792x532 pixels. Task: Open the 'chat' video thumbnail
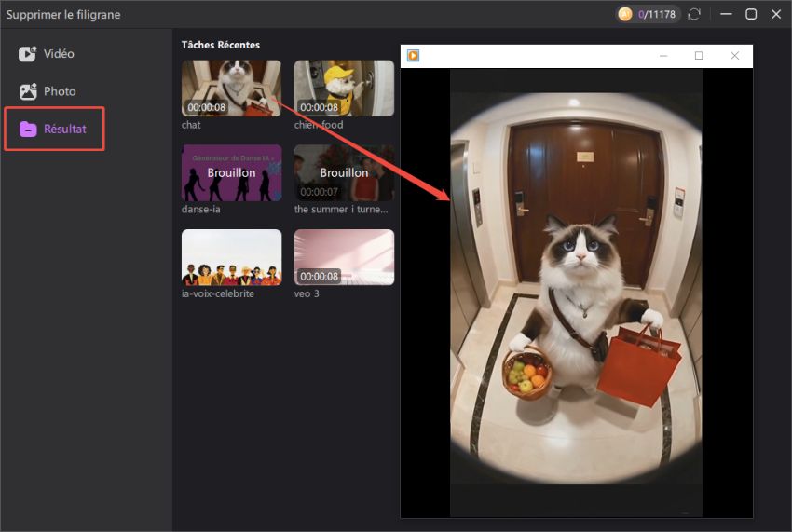231,89
